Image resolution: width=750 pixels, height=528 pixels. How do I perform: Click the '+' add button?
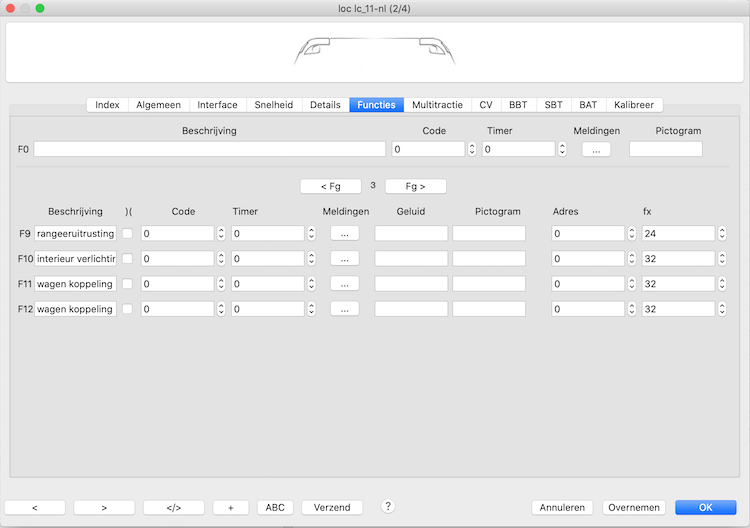[x=230, y=507]
